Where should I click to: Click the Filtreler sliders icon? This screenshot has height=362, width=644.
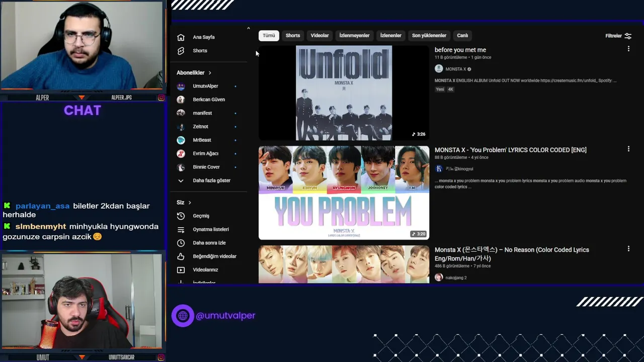(x=628, y=36)
